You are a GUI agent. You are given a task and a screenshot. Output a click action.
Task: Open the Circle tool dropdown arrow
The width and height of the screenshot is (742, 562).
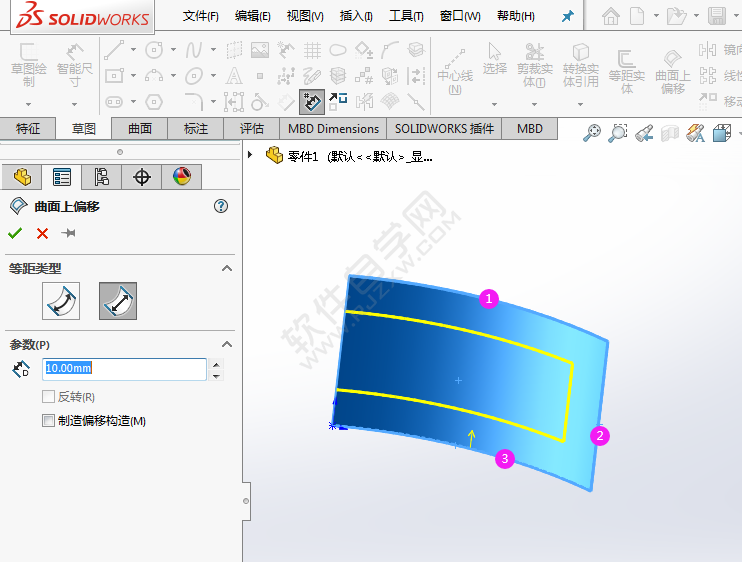coord(173,49)
